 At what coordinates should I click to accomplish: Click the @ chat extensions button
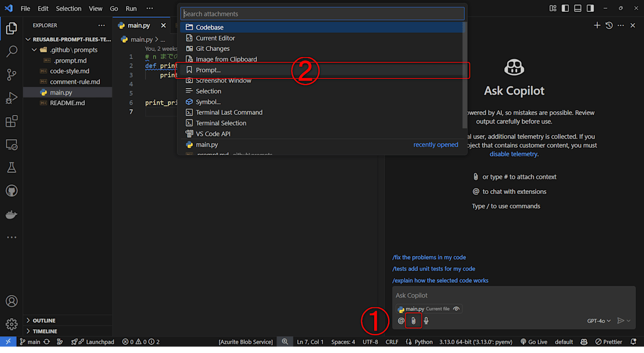401,321
